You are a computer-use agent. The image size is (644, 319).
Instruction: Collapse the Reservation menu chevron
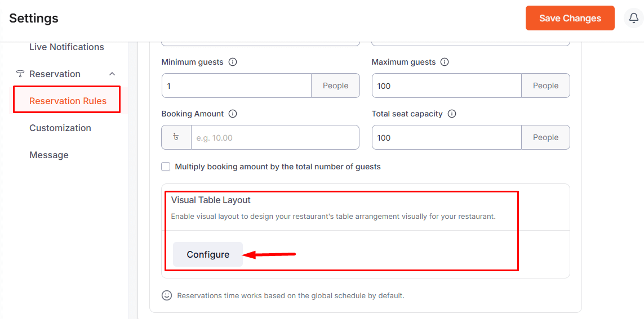(112, 74)
